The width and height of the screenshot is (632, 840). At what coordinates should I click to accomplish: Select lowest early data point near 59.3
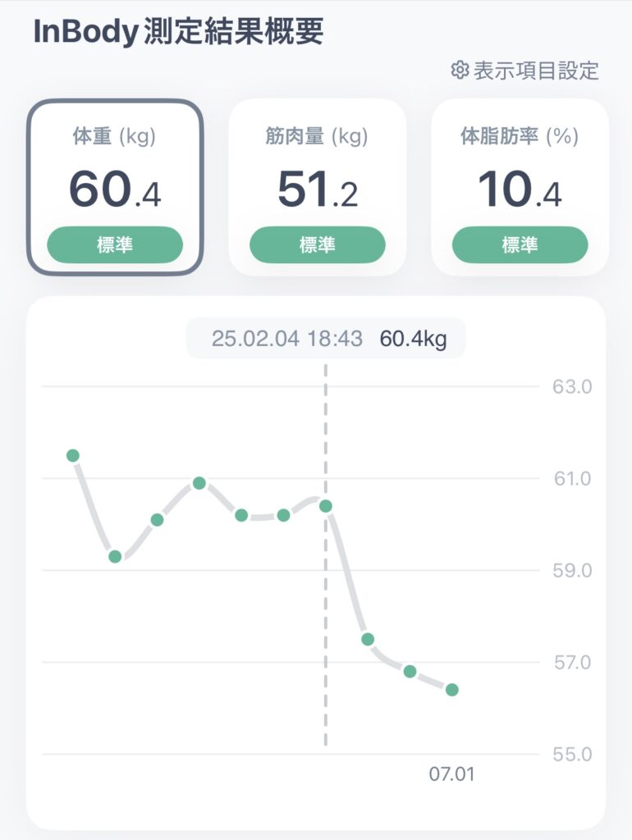click(x=115, y=557)
